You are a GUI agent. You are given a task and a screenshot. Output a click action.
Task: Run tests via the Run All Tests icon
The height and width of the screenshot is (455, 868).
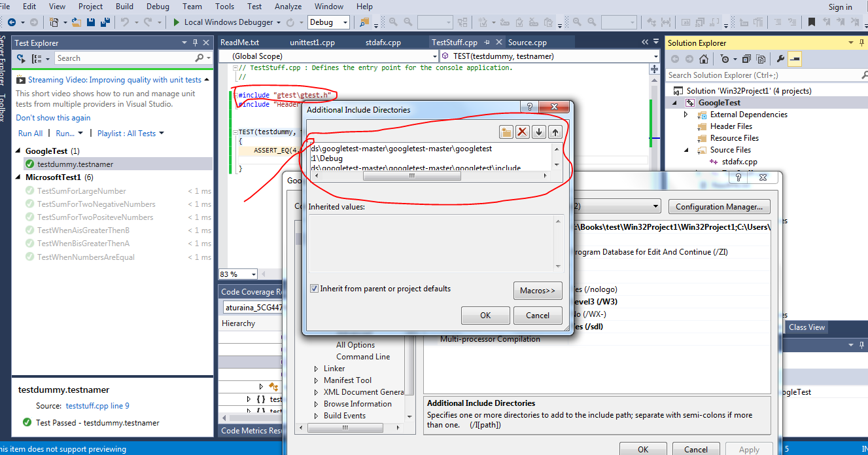(20, 58)
